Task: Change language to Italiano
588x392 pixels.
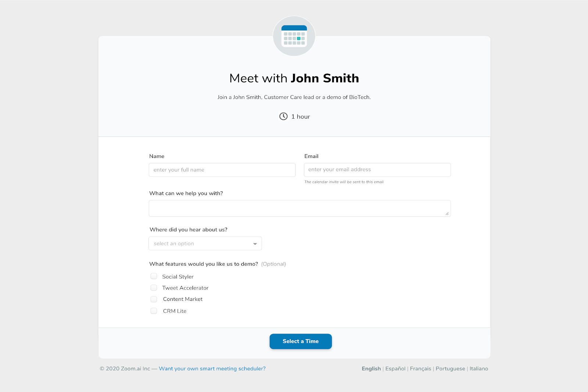Action: coord(479,368)
